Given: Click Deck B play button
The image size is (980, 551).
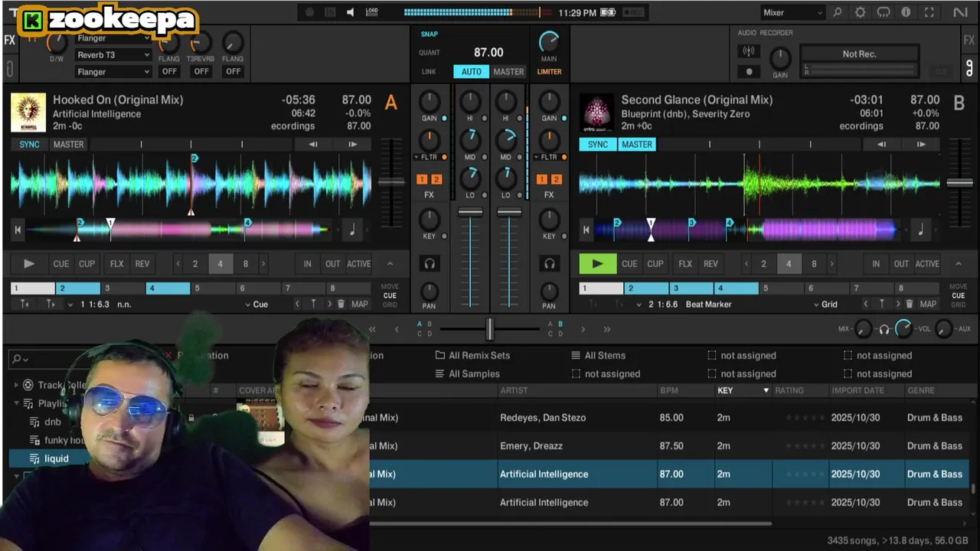Looking at the screenshot, I should pyautogui.click(x=597, y=263).
